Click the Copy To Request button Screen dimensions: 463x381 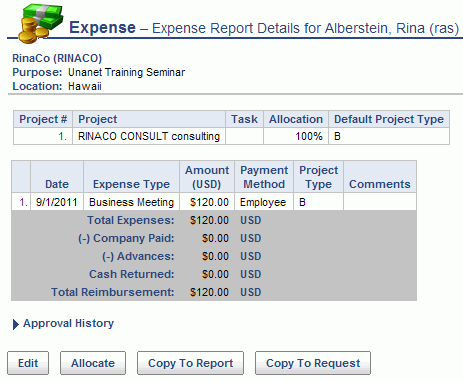click(x=313, y=363)
